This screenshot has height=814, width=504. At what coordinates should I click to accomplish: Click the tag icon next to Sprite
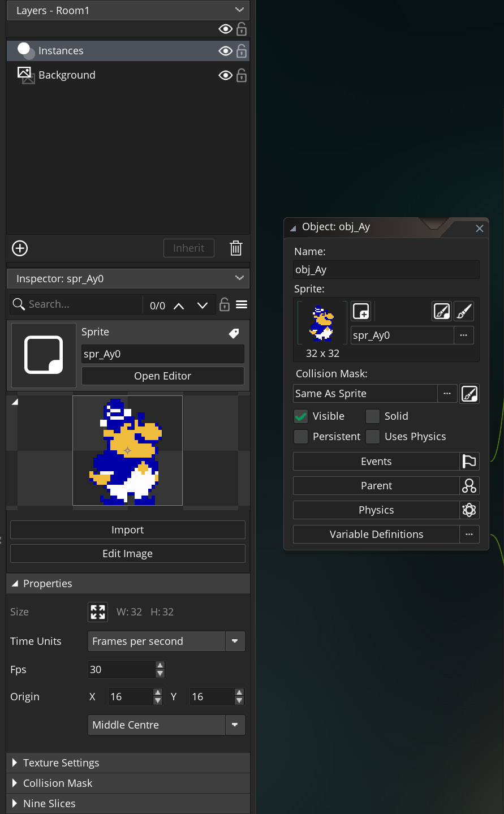[x=234, y=333]
